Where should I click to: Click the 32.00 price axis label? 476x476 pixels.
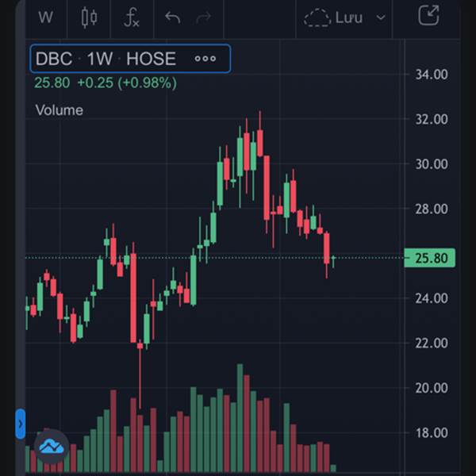(432, 119)
